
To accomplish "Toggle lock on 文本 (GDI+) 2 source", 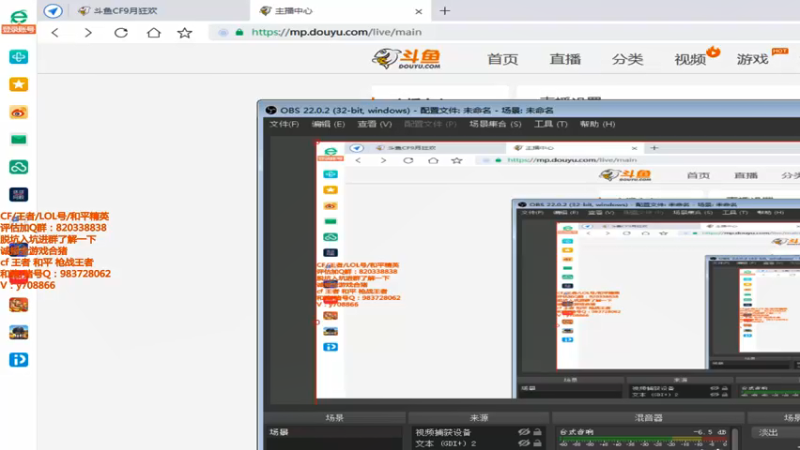I will point(537,443).
